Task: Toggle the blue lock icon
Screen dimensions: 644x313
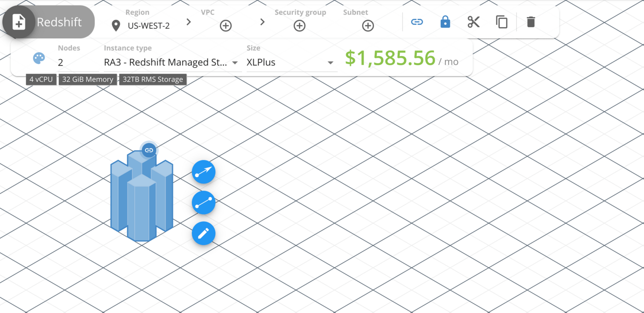Action: pyautogui.click(x=445, y=22)
